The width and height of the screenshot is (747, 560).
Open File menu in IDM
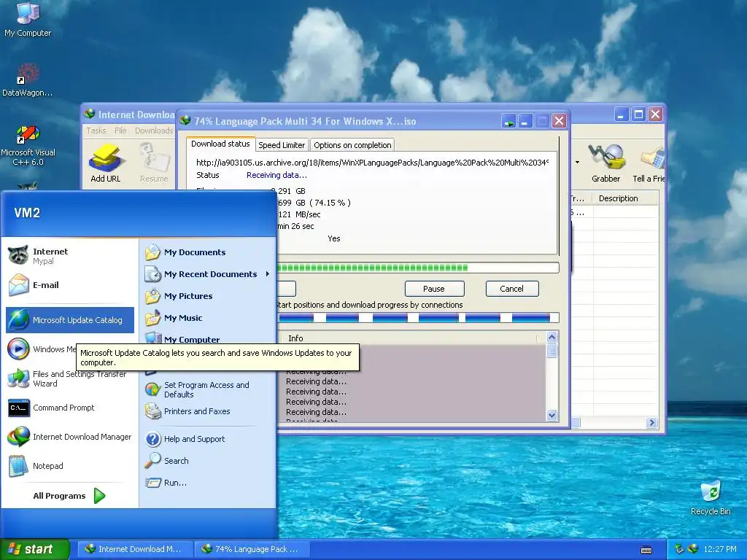tap(120, 131)
